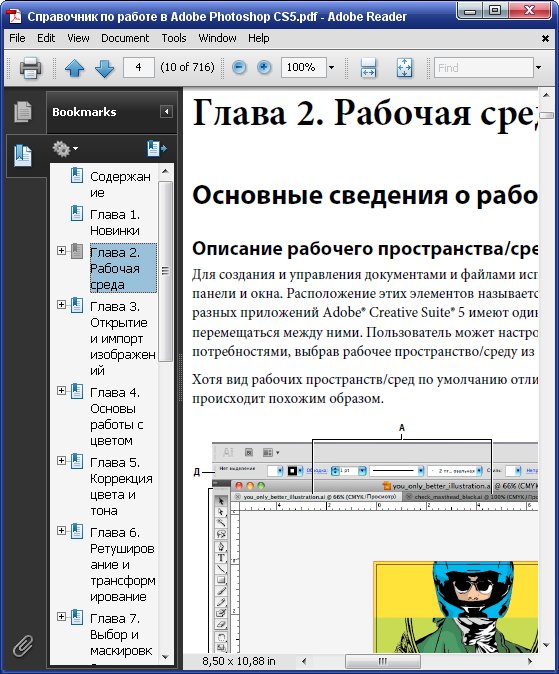This screenshot has width=559, height=674.
Task: Open Глава 6. Ретуширование bookmark
Action: (123, 564)
